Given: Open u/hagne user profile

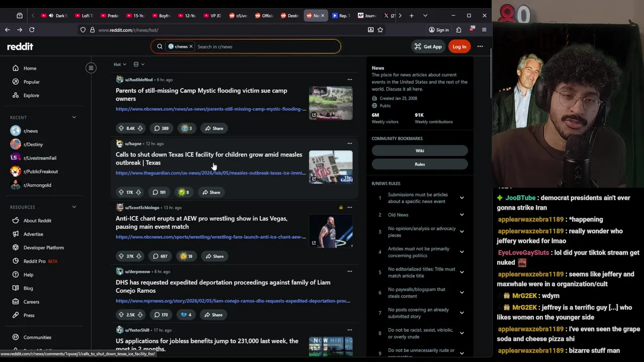Looking at the screenshot, I should point(133,143).
